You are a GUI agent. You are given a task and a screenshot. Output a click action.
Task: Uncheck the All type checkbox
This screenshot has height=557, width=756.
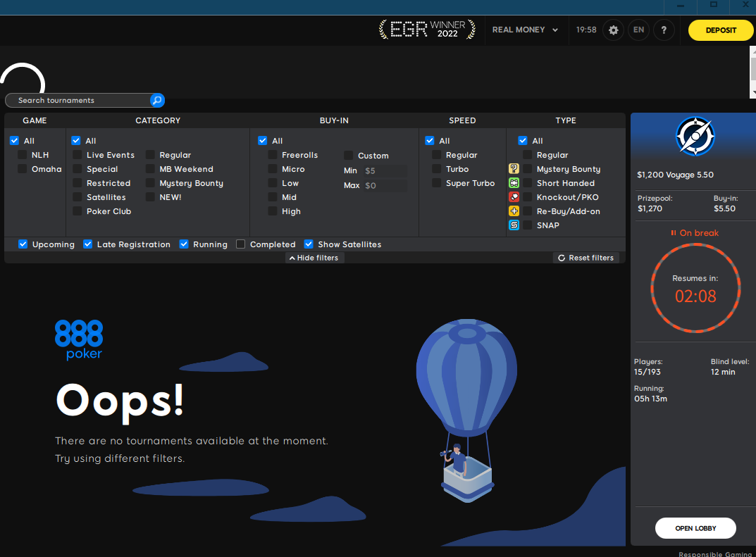coord(523,141)
